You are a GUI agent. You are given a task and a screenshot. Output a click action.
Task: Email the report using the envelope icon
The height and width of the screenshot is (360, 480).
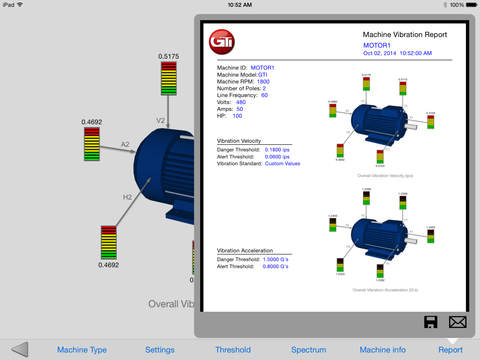457,322
